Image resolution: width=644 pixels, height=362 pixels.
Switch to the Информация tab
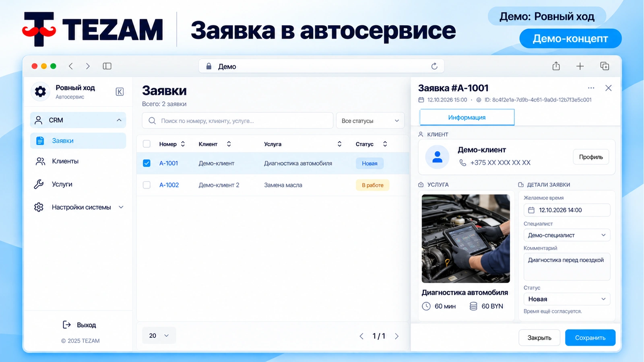[x=467, y=117]
